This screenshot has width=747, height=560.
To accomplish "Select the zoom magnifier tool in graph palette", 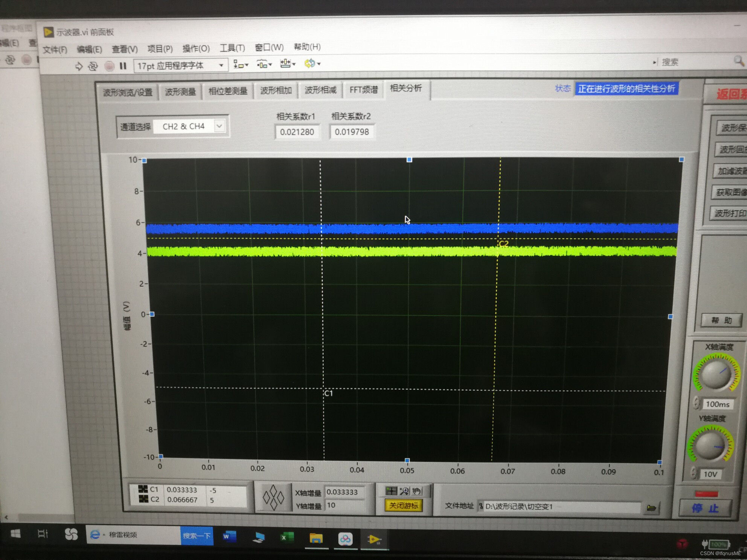I will [404, 491].
